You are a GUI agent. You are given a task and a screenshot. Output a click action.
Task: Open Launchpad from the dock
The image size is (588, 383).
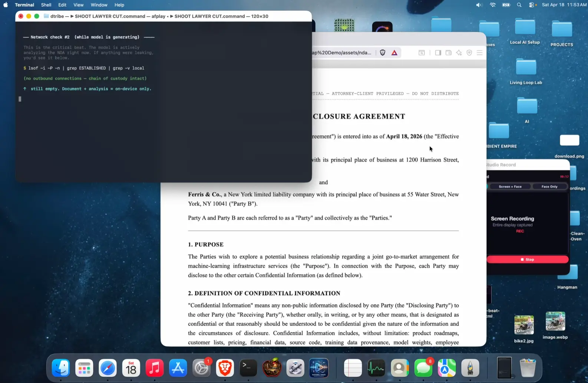click(84, 368)
